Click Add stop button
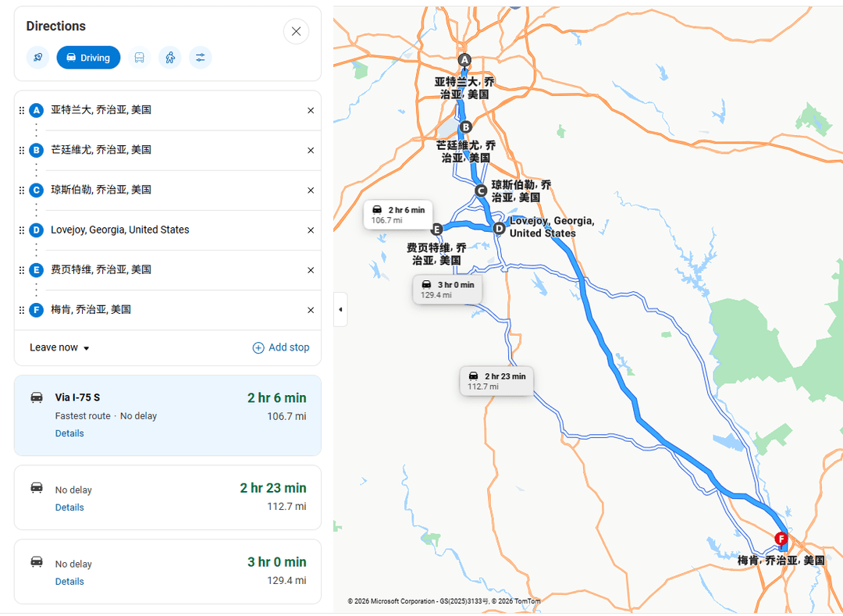The height and width of the screenshot is (616, 843). click(x=281, y=347)
